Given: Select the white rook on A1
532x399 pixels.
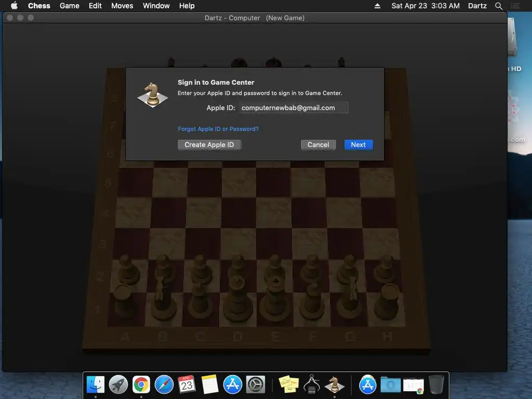Looking at the screenshot, I should click(x=124, y=302).
